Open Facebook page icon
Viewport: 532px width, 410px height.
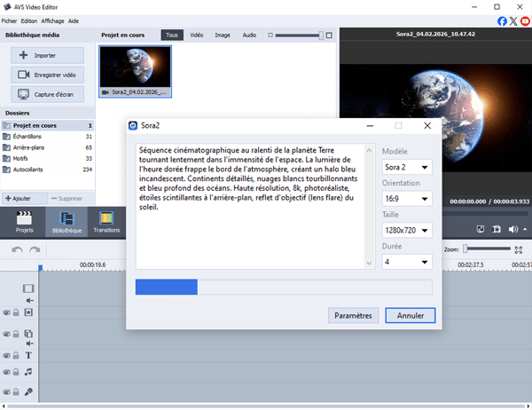point(502,21)
